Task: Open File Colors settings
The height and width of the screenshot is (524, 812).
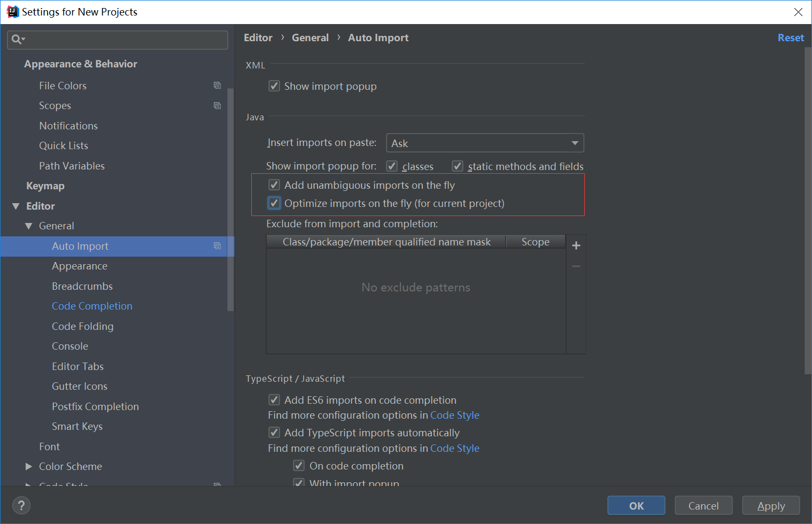Action: (63, 86)
